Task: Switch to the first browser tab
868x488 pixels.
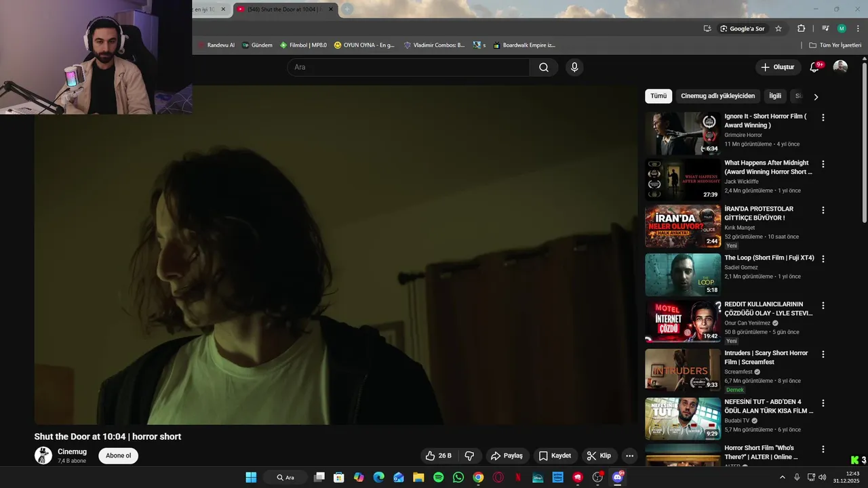Action: pos(210,9)
